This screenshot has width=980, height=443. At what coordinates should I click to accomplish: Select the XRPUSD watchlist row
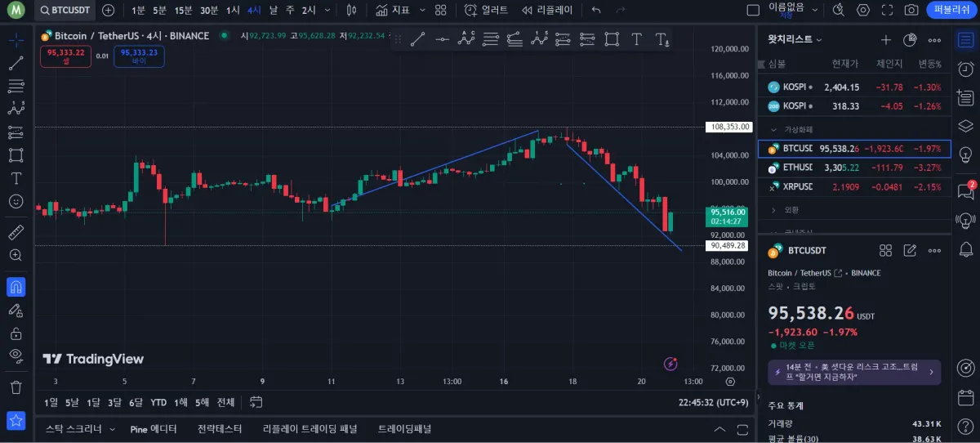click(854, 187)
